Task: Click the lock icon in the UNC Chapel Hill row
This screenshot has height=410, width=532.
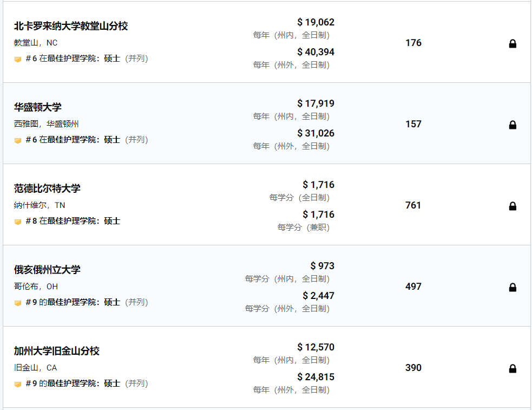Action: (x=513, y=43)
